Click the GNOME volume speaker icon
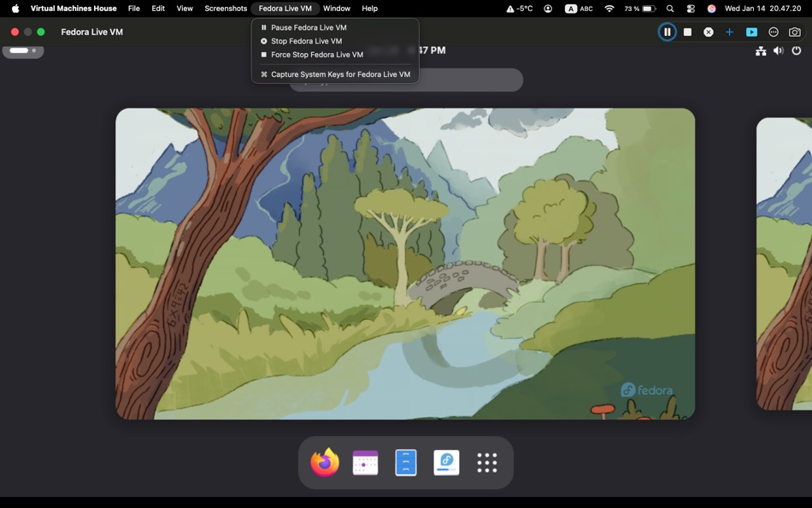The height and width of the screenshot is (508, 812). (779, 50)
